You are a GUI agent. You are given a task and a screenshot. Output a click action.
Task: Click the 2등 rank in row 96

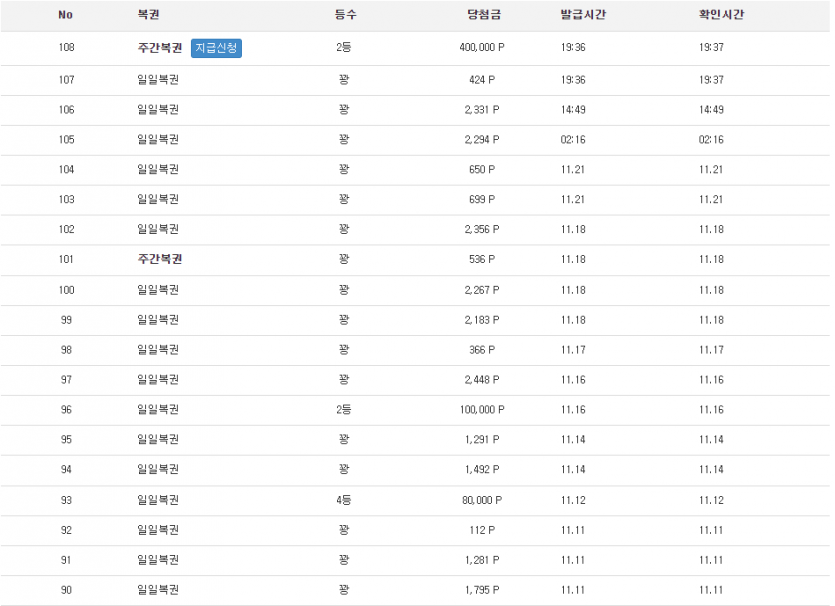pyautogui.click(x=345, y=409)
